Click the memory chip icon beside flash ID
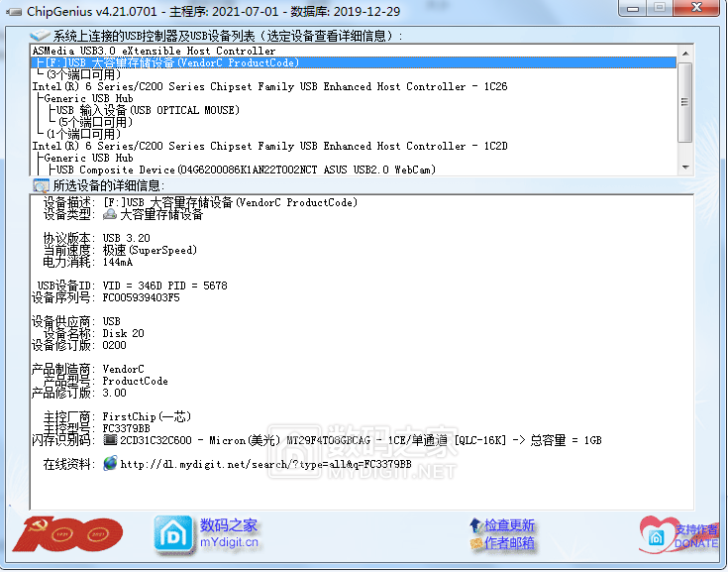Image resolution: width=728 pixels, height=572 pixels. 110,440
